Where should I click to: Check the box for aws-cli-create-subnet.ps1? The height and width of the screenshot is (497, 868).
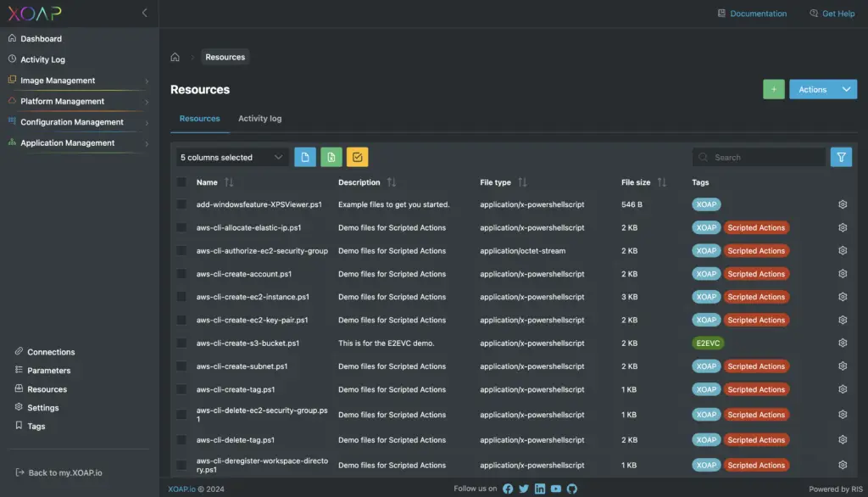181,366
